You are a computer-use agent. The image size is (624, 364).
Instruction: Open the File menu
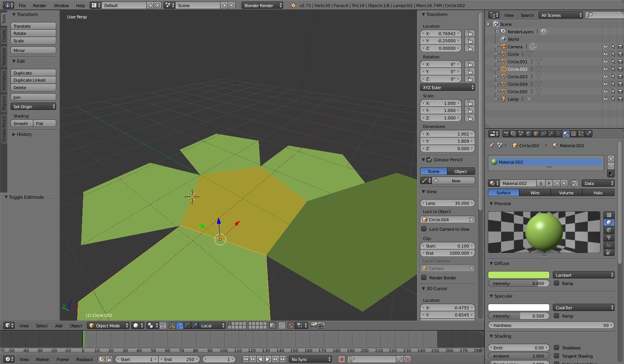22,5
